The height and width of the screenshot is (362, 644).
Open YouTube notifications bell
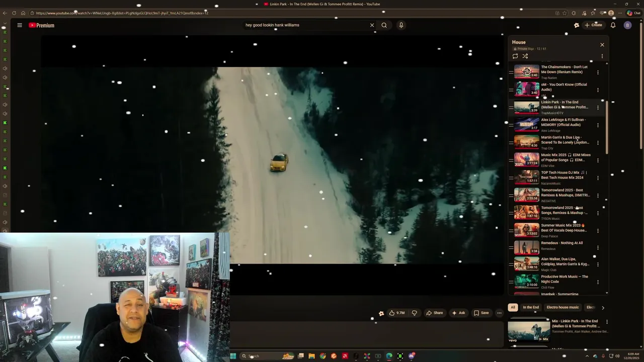coord(613,25)
